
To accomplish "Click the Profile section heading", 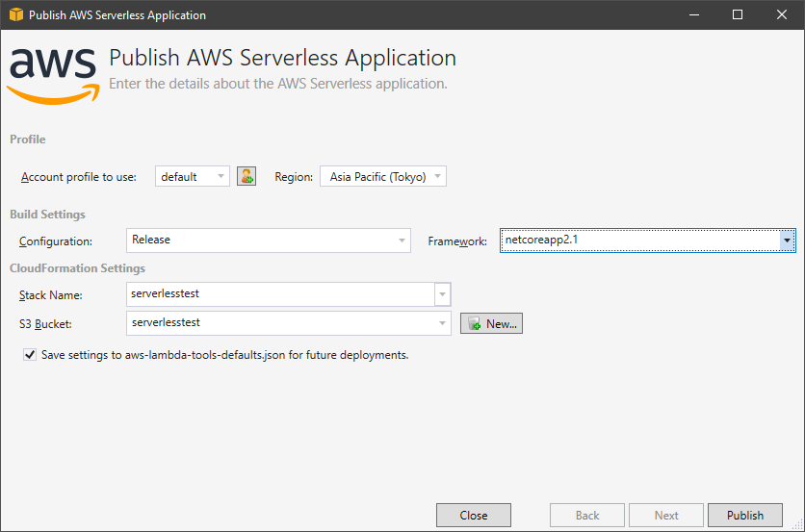I will [x=27, y=139].
